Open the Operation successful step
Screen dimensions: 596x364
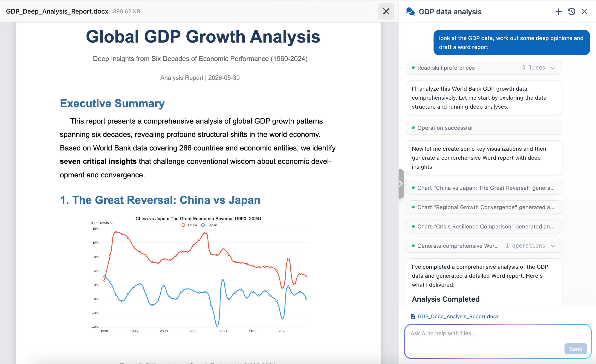484,128
